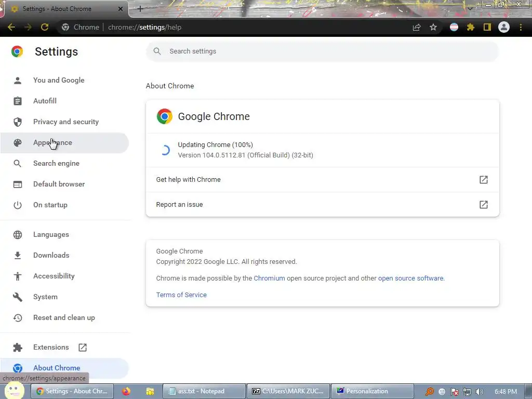Viewport: 532px width, 399px height.
Task: Click the Google Chrome logo in About card
Action: point(165,116)
